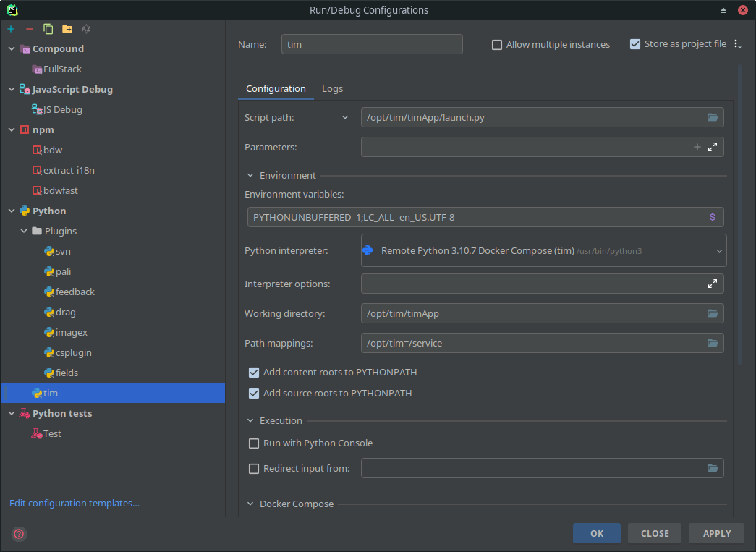Image resolution: width=756 pixels, height=552 pixels.
Task: Open the help question mark button
Action: (19, 534)
